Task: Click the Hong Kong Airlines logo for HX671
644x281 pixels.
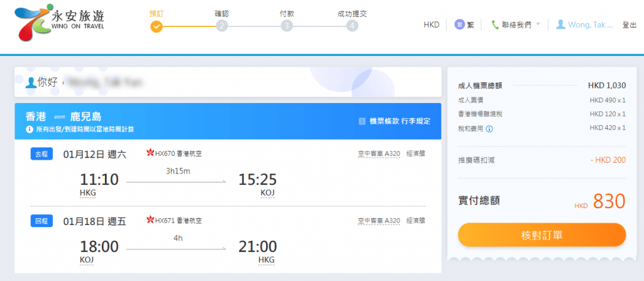Action: coord(150,221)
